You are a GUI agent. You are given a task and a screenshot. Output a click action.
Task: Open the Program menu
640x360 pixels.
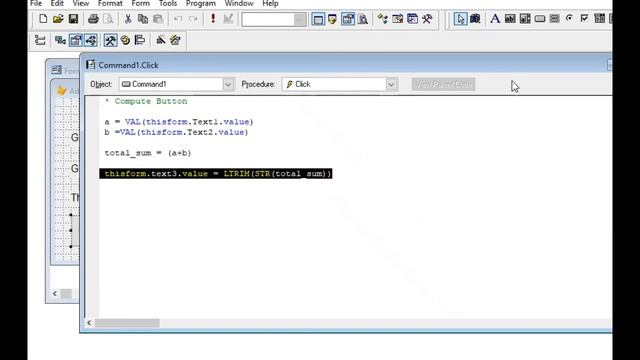pos(201,4)
